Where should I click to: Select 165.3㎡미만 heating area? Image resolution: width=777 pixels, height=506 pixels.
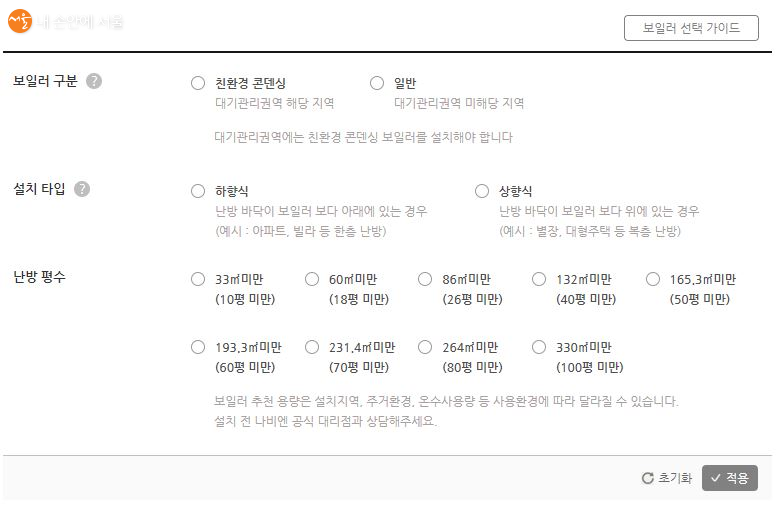tap(653, 279)
